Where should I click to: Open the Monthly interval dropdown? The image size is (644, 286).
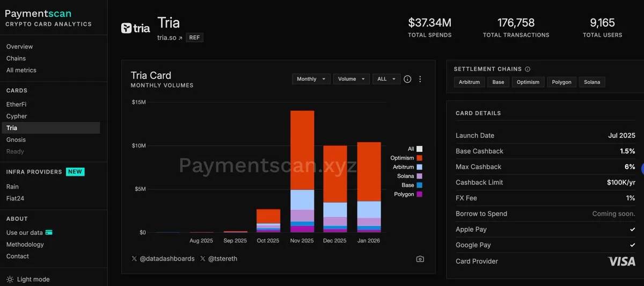(x=311, y=79)
